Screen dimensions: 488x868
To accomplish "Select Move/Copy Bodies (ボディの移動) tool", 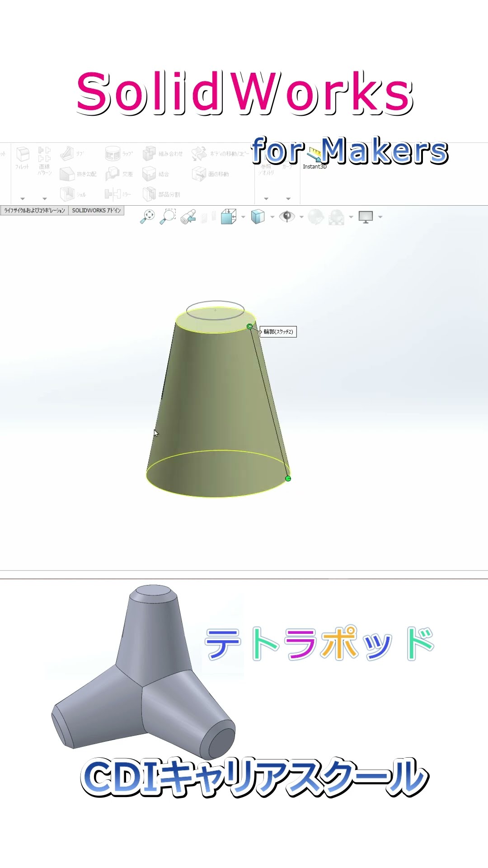I will pos(221,154).
